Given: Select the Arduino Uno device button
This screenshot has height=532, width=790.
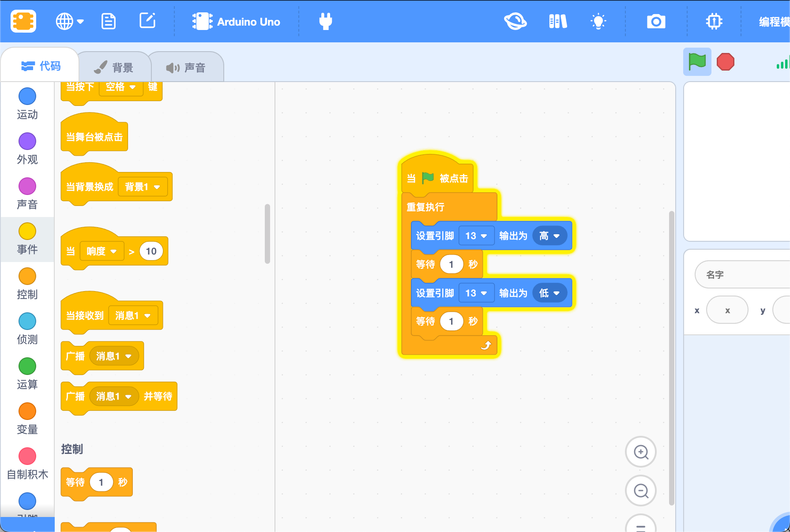Looking at the screenshot, I should tap(236, 21).
